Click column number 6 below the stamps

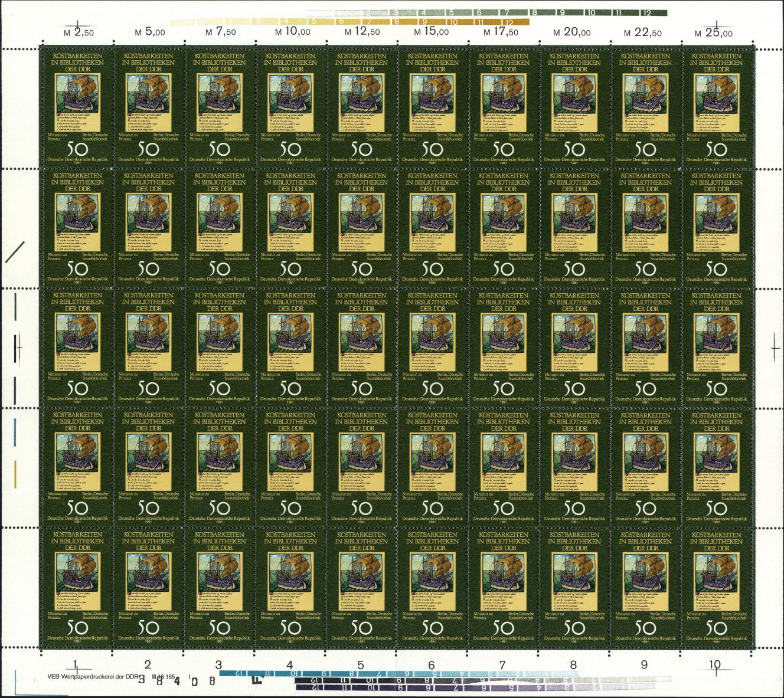point(431,664)
